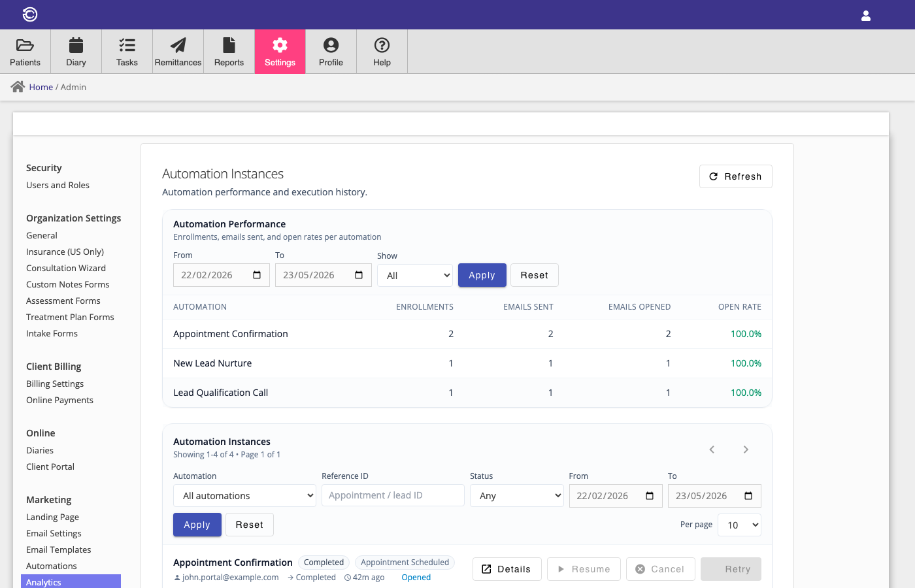
Task: Open Treatment Plan Forms
Action: coord(70,317)
